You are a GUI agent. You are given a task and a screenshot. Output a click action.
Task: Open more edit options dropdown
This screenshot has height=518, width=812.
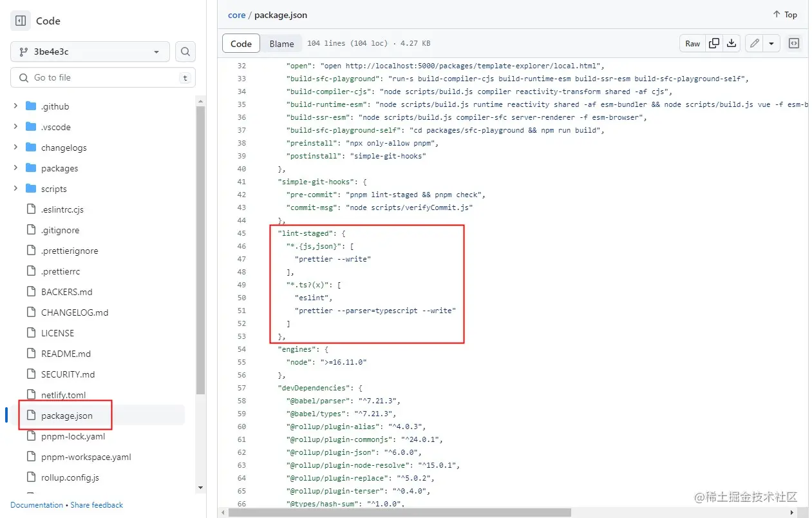pyautogui.click(x=771, y=43)
